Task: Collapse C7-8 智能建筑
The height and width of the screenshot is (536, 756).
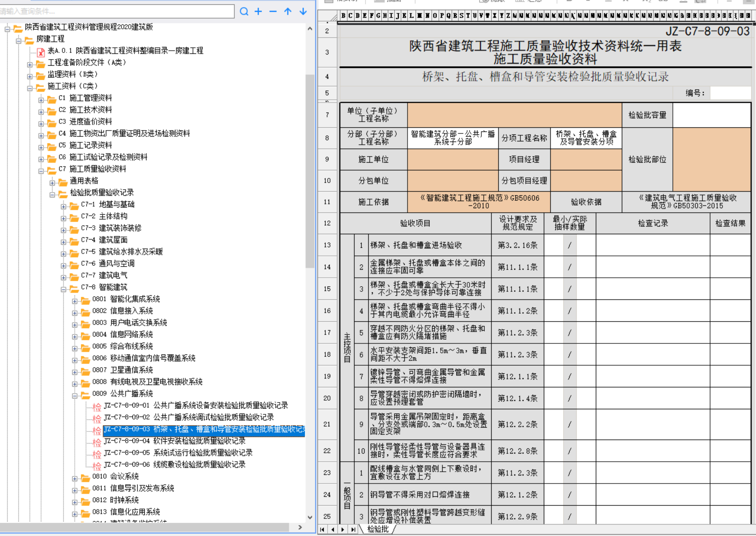Action: [x=64, y=289]
